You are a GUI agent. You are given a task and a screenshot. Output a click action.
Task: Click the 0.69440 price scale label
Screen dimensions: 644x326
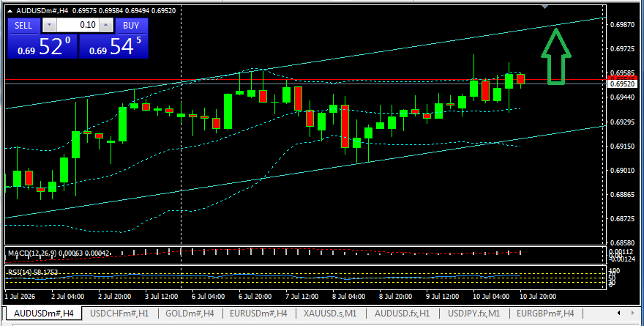pos(623,97)
